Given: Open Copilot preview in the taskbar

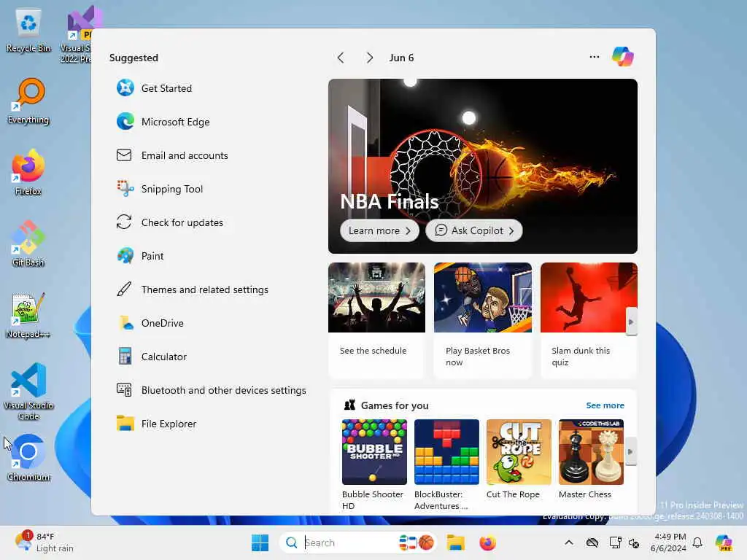Looking at the screenshot, I should [723, 542].
